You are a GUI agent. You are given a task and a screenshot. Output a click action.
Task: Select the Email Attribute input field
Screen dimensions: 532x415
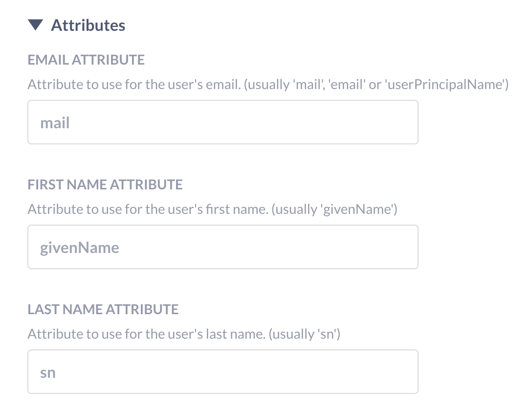[x=222, y=122]
